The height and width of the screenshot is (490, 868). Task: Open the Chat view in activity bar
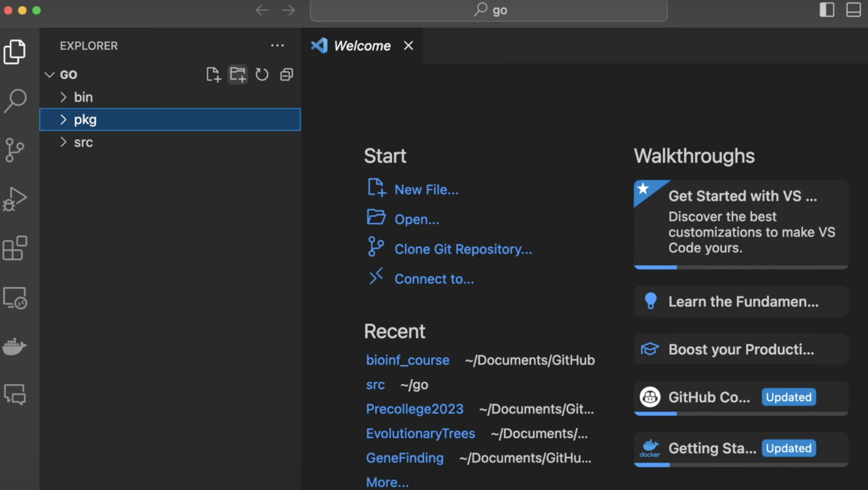pyautogui.click(x=15, y=395)
